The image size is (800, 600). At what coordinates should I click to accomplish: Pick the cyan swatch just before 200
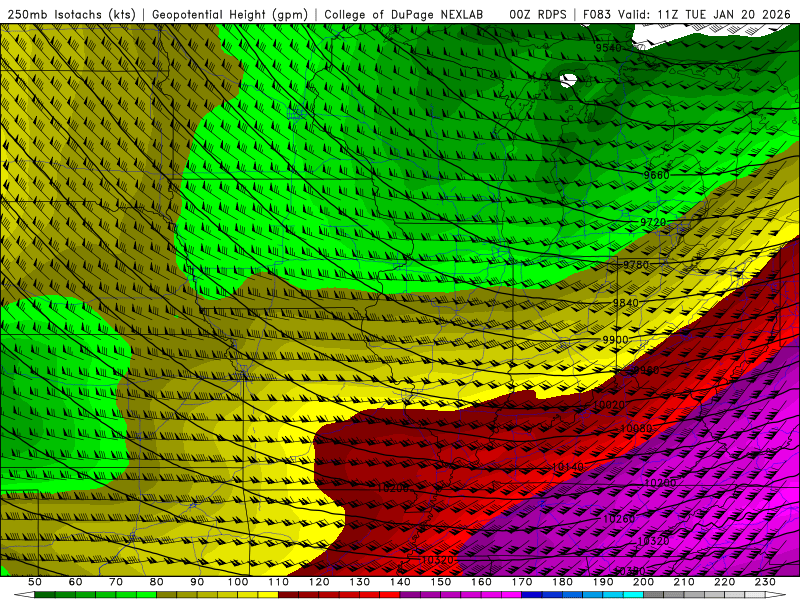634,595
